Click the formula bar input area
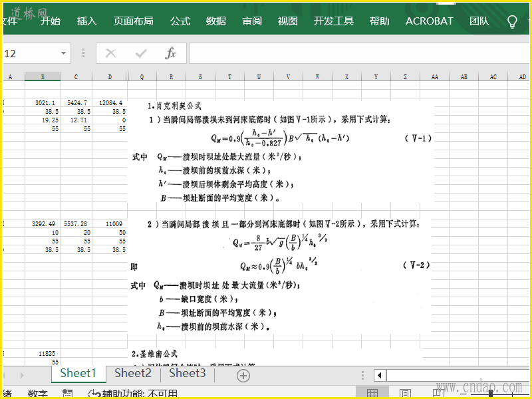The image size is (532, 399). tap(360, 53)
